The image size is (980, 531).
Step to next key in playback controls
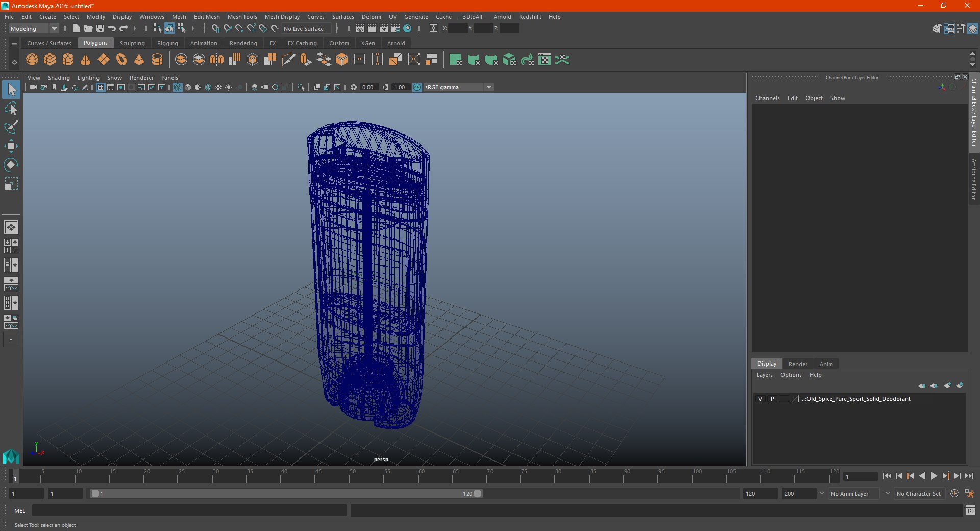click(x=945, y=476)
